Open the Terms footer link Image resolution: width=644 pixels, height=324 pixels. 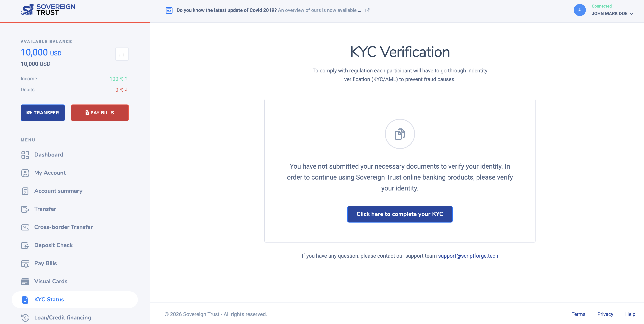coord(578,314)
